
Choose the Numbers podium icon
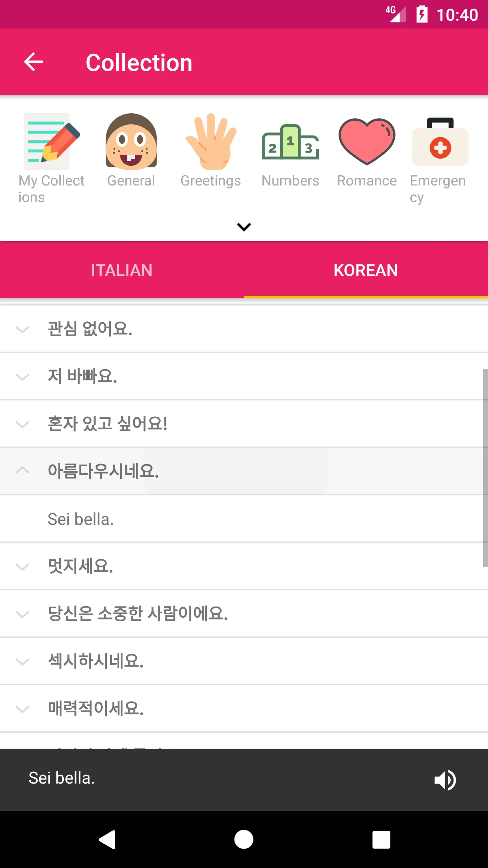290,142
